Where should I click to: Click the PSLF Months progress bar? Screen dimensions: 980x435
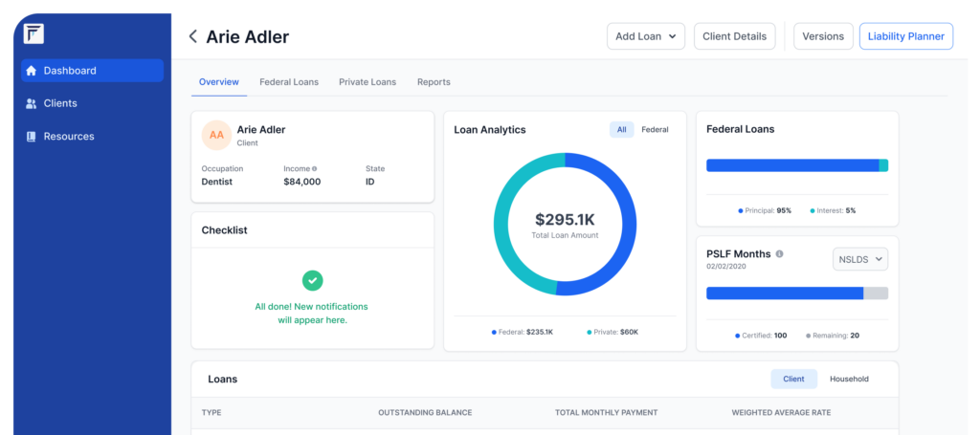click(797, 294)
